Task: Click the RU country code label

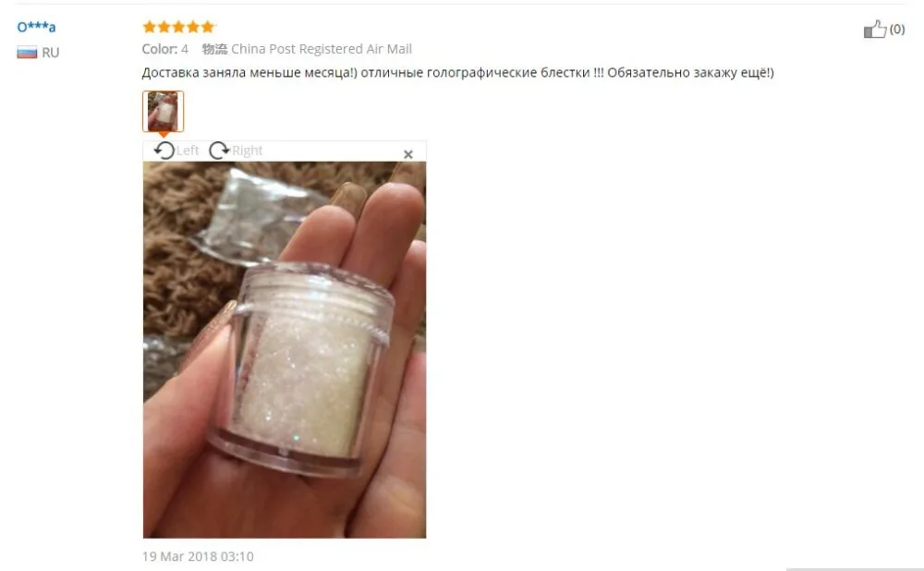Action: (x=51, y=53)
